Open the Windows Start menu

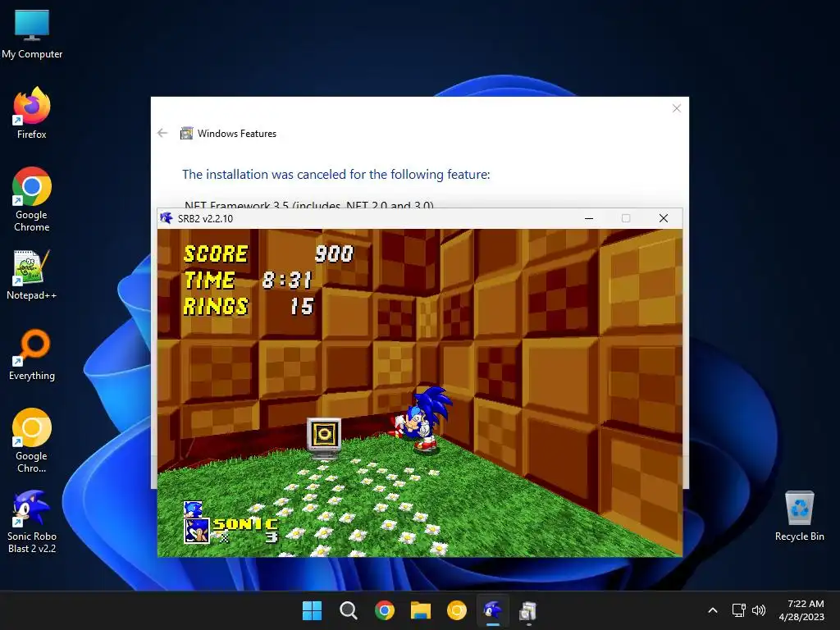tap(312, 610)
